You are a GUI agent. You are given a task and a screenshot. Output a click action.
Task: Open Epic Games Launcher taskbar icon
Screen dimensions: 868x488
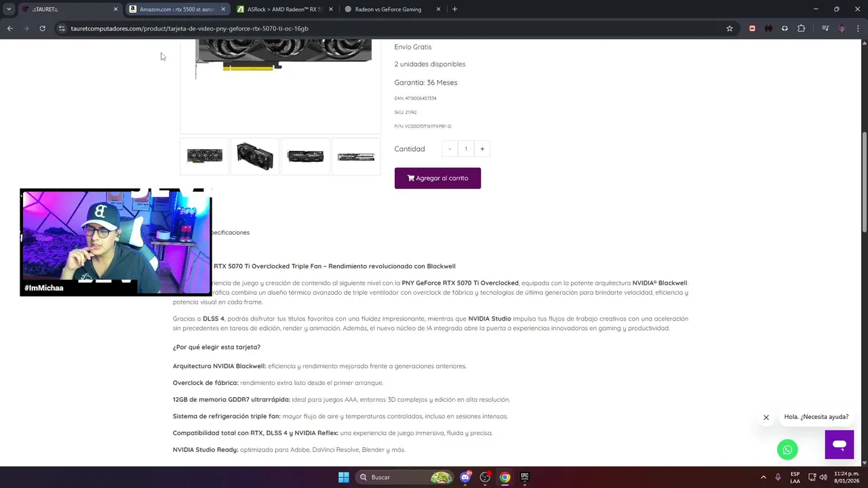click(524, 477)
